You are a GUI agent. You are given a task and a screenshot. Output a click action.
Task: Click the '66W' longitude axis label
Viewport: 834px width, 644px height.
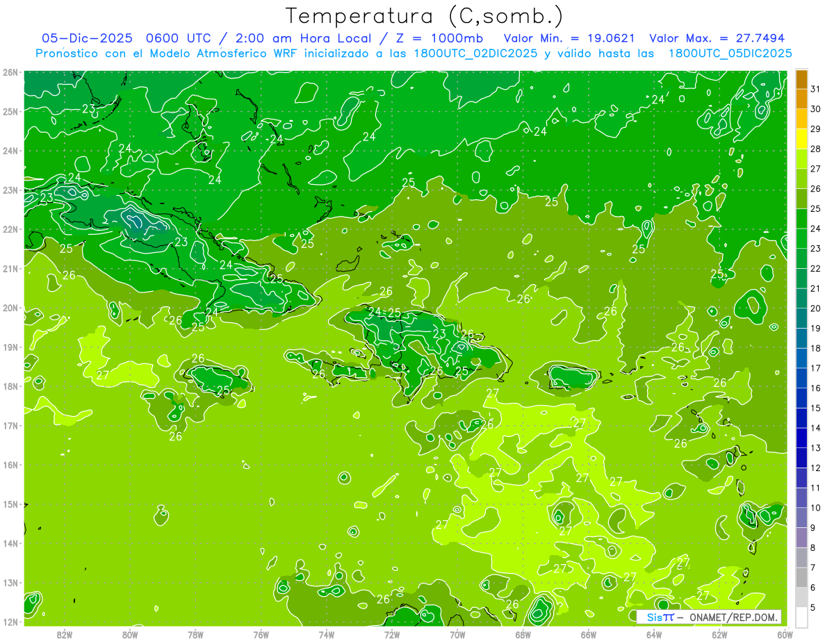tap(589, 634)
